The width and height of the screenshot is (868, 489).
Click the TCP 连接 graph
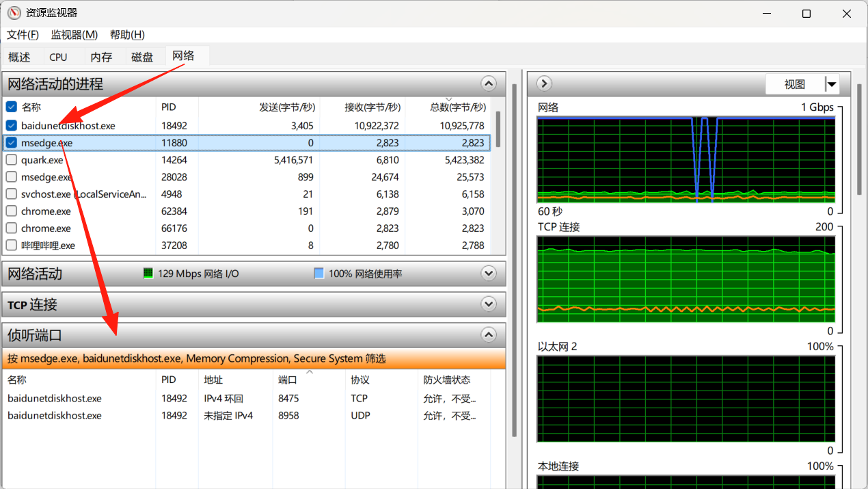point(686,279)
